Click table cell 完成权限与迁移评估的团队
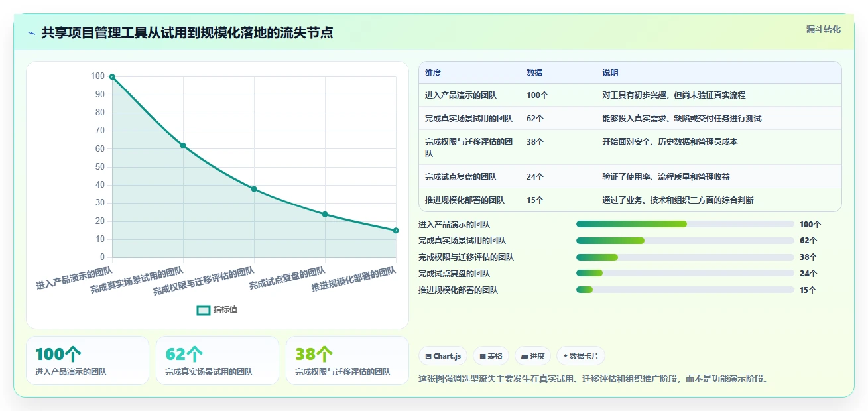This screenshot has width=868, height=411. click(x=469, y=148)
